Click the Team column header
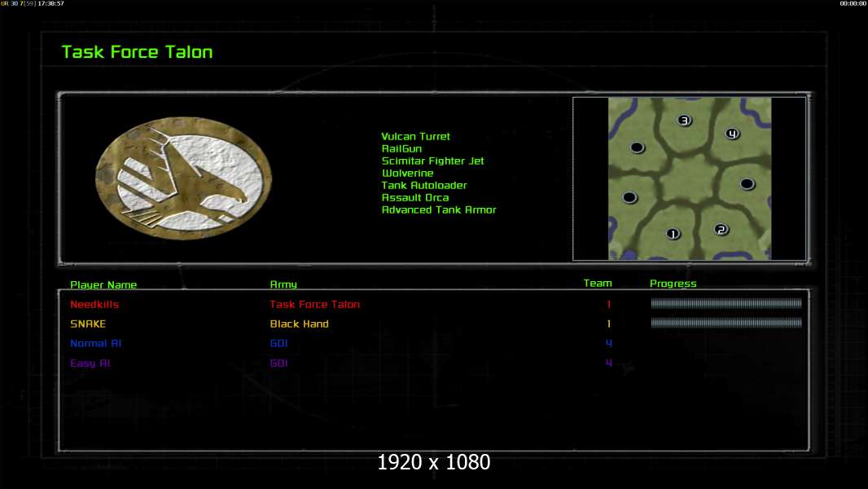The width and height of the screenshot is (868, 489). click(598, 284)
